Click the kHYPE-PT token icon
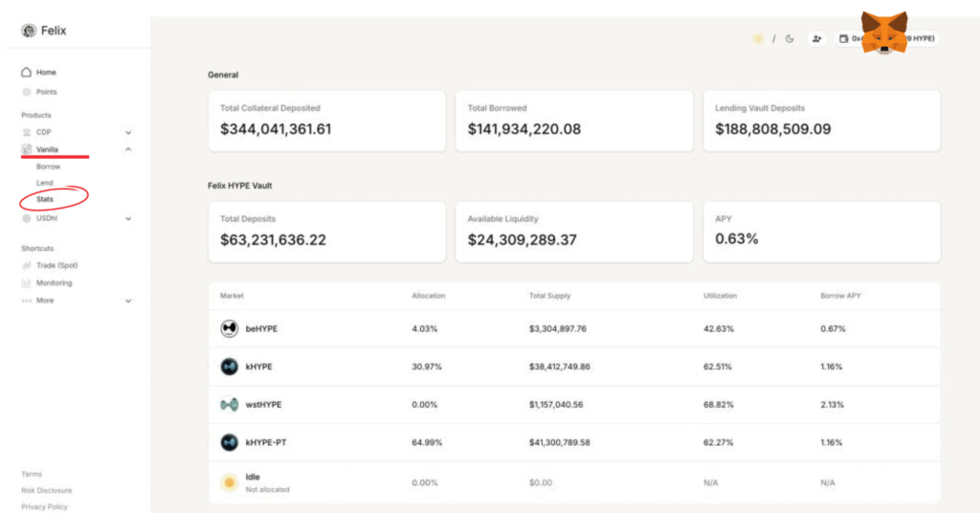This screenshot has height=513, width=980. (229, 442)
